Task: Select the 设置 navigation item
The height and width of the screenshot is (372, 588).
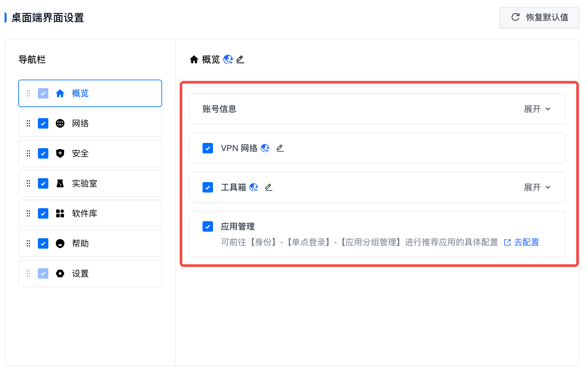Action: coord(80,273)
